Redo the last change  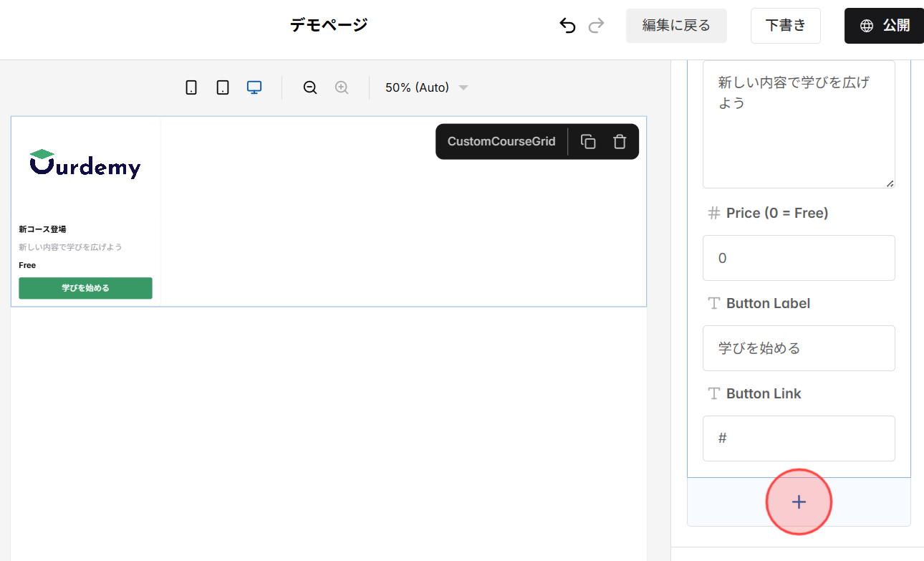[597, 25]
